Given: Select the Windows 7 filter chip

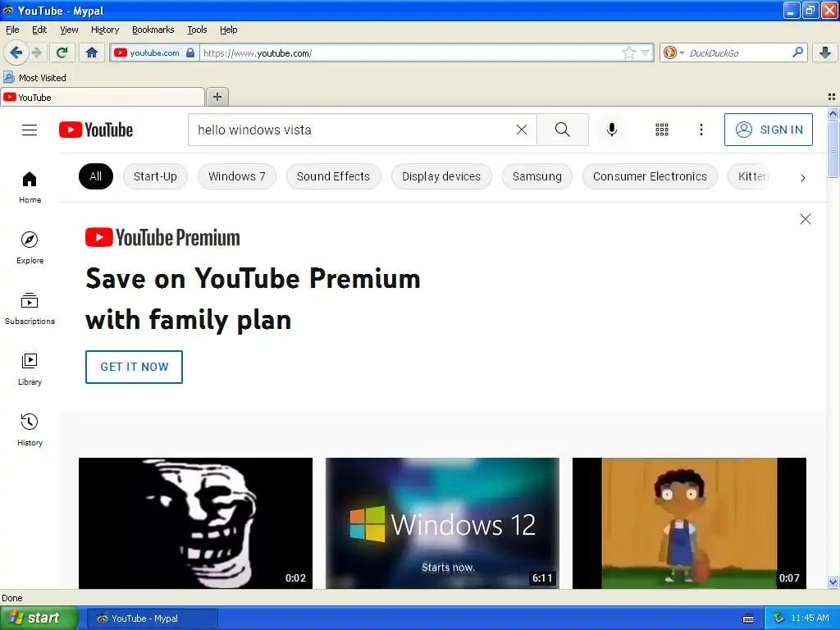Looking at the screenshot, I should [x=237, y=176].
